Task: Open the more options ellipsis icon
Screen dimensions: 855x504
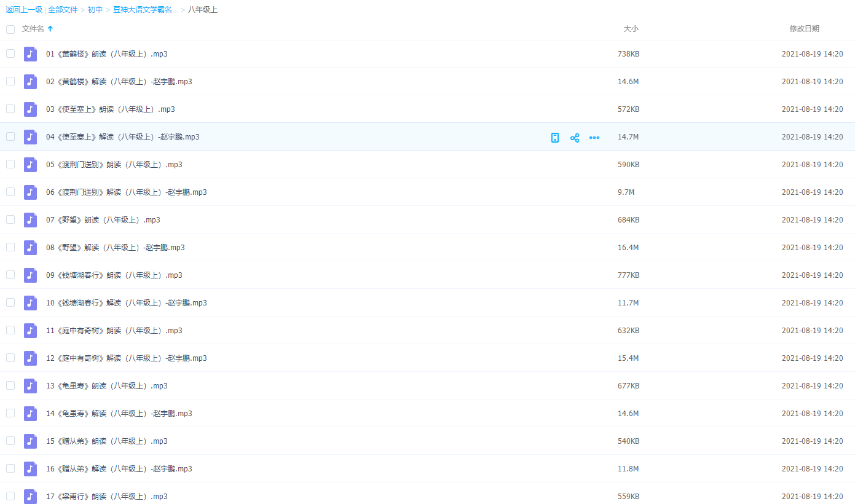Action: click(594, 138)
